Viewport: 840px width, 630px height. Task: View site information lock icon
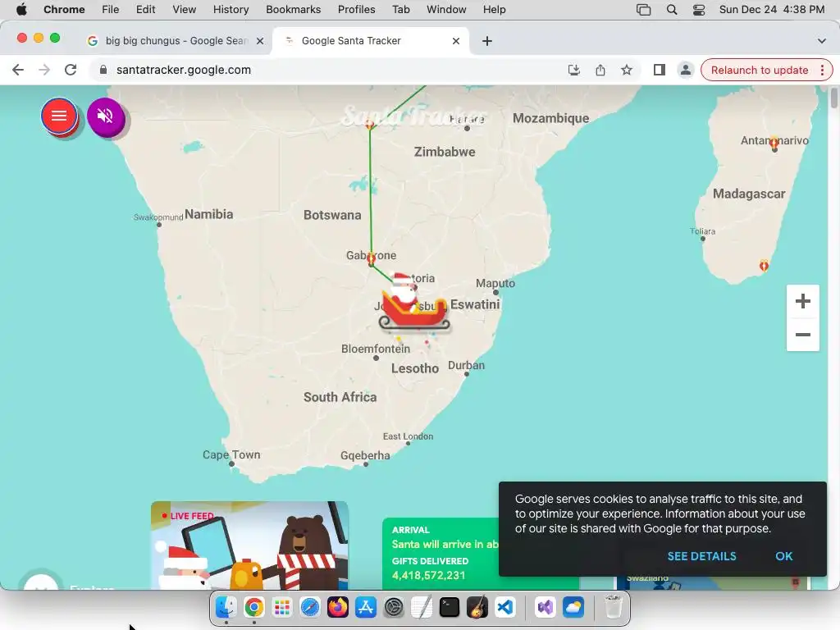[x=103, y=70]
